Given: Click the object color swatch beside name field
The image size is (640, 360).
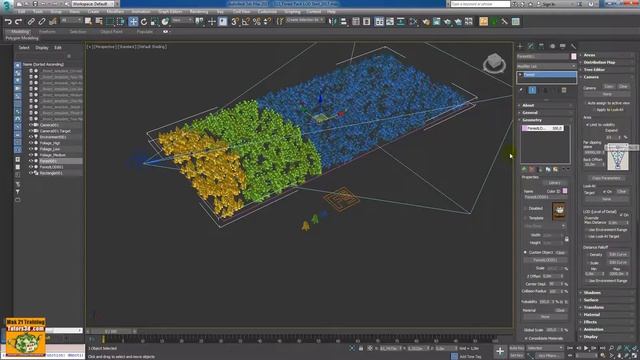Looking at the screenshot, I should 573,56.
